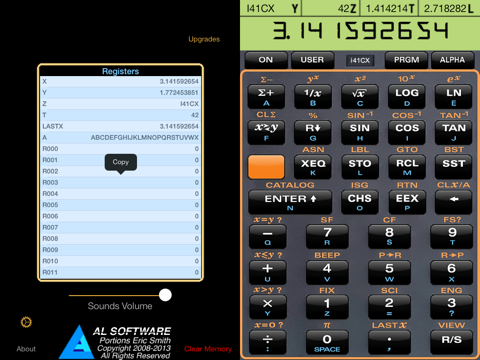
Task: Click the R↓ roll down key
Action: coord(313,131)
